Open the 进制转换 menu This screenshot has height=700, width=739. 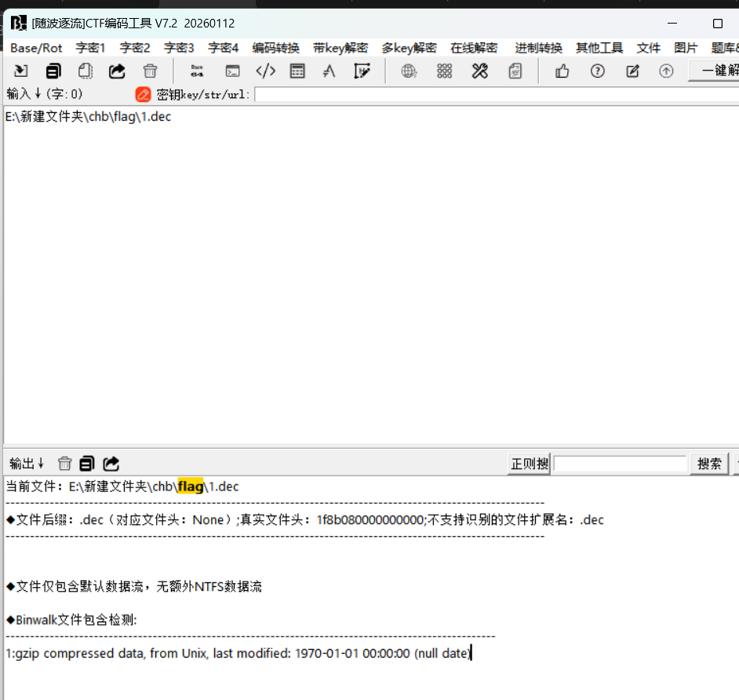coord(538,48)
